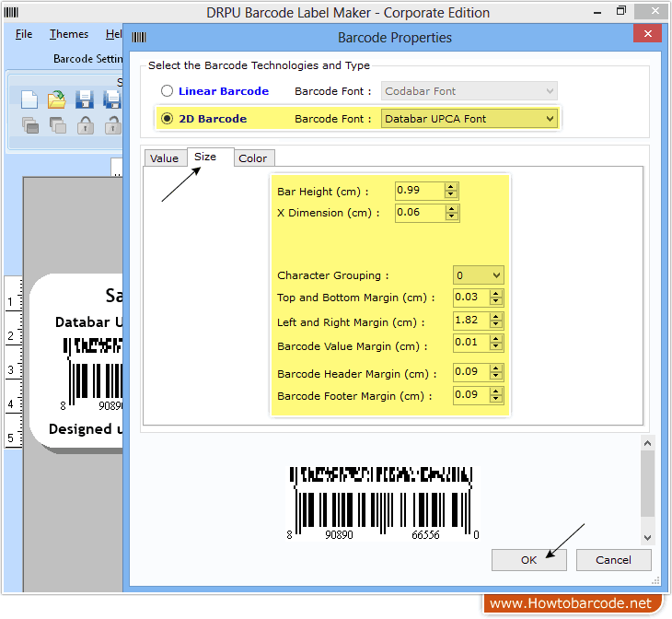
Task: Increase Top and Bottom Margin value
Action: [496, 294]
